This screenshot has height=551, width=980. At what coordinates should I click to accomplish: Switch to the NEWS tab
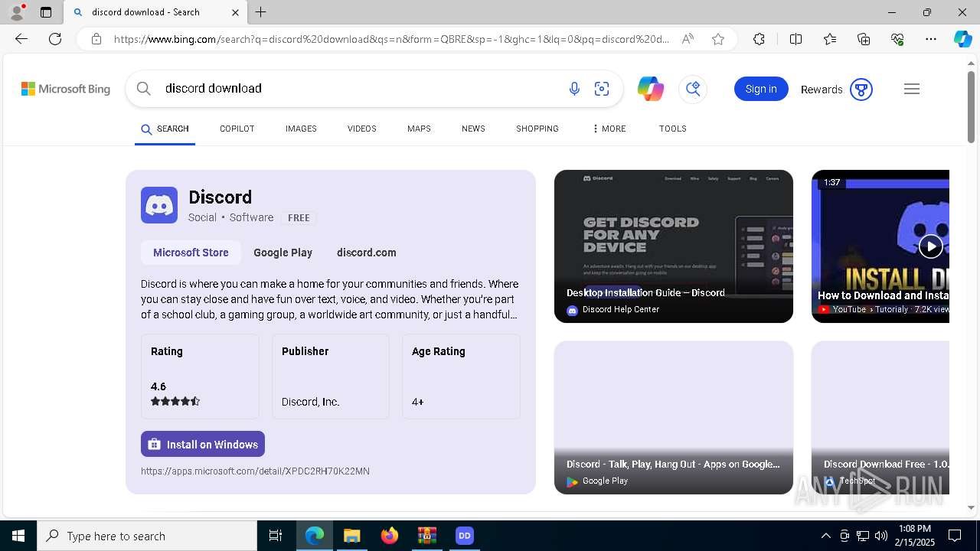pos(473,129)
